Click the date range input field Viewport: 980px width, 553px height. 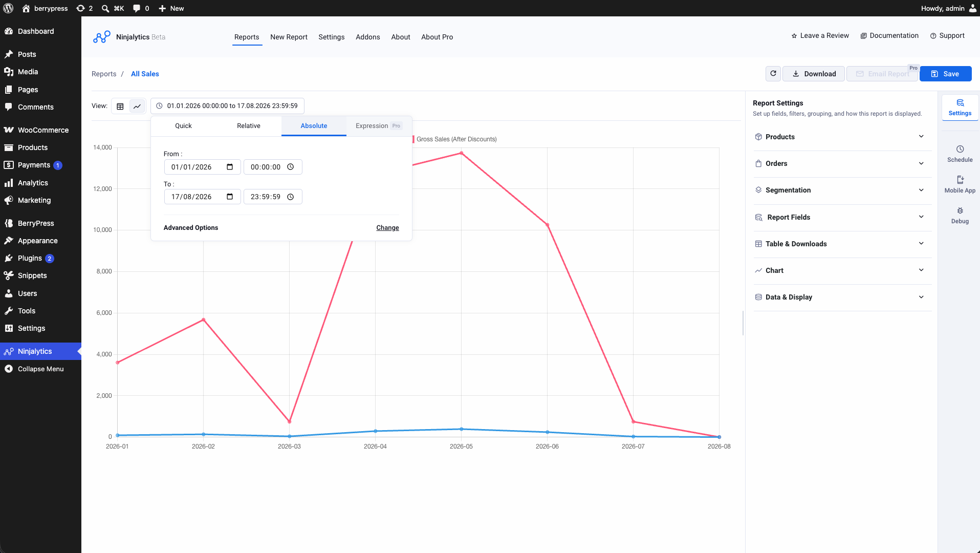[x=228, y=106]
